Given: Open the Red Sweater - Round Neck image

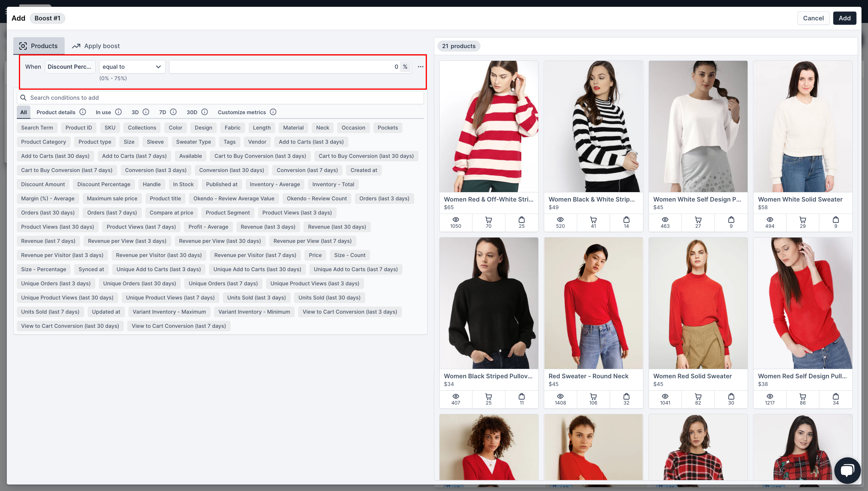Looking at the screenshot, I should coord(593,303).
